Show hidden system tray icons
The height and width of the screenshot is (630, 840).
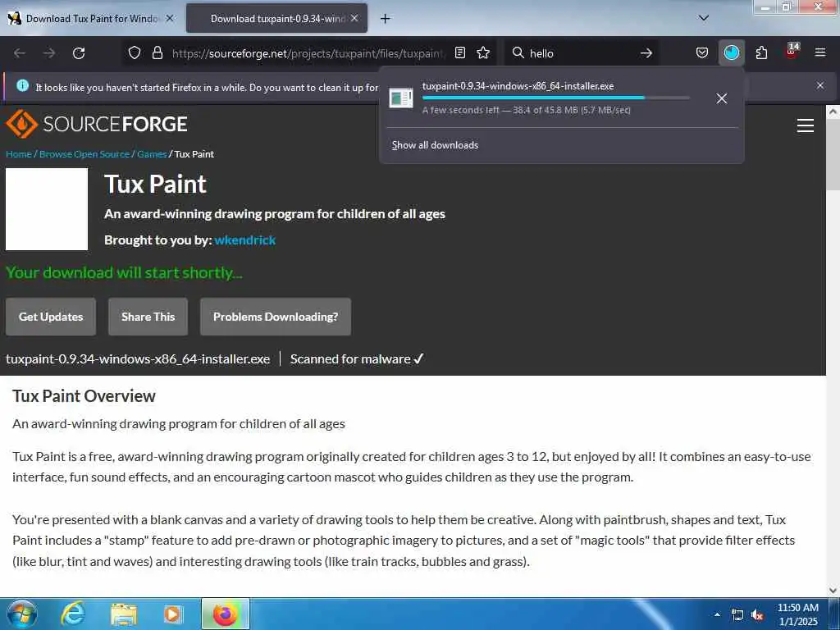[717, 614]
